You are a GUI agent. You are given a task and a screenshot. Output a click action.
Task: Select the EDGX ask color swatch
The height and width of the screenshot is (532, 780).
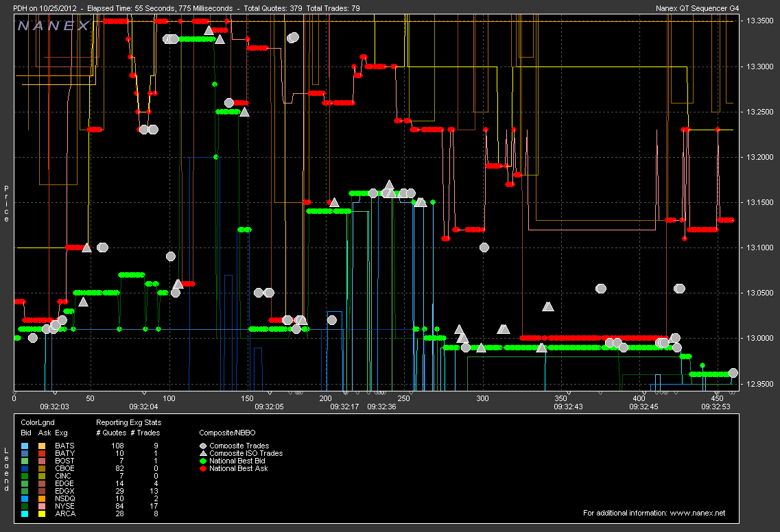point(42,491)
